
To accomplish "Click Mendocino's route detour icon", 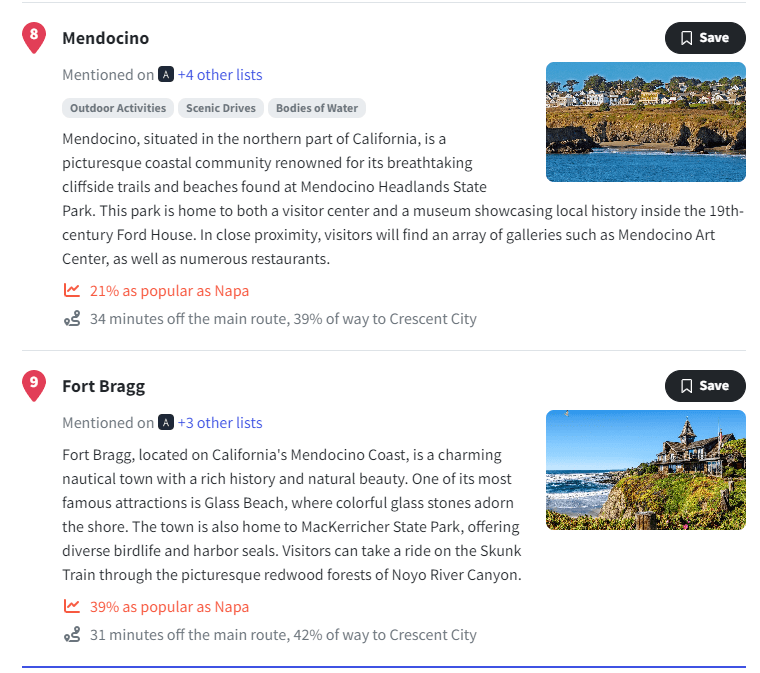I will [72, 319].
